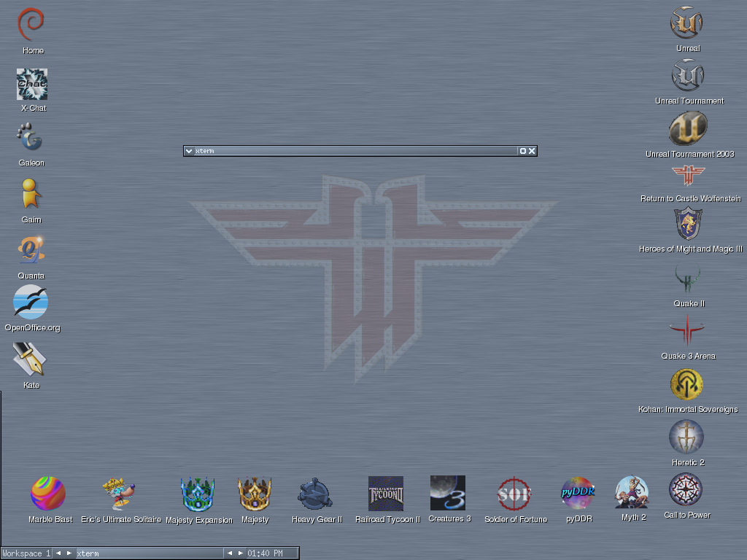Viewport: 747px width, 560px height.
Task: Click the pyDDR icon
Action: tap(578, 494)
